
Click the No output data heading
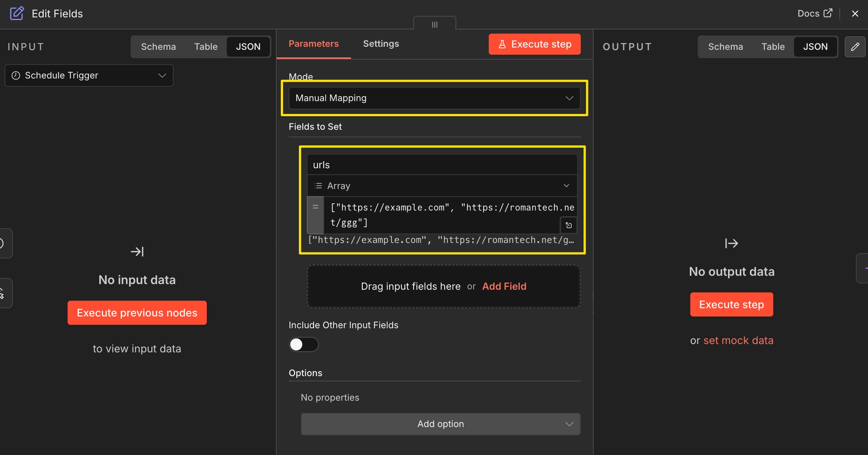pyautogui.click(x=732, y=272)
